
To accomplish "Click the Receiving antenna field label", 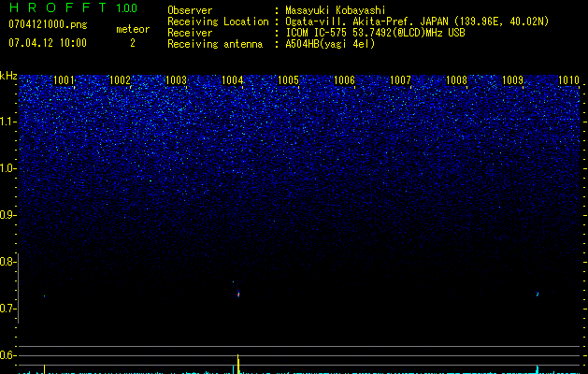I will 215,44.
